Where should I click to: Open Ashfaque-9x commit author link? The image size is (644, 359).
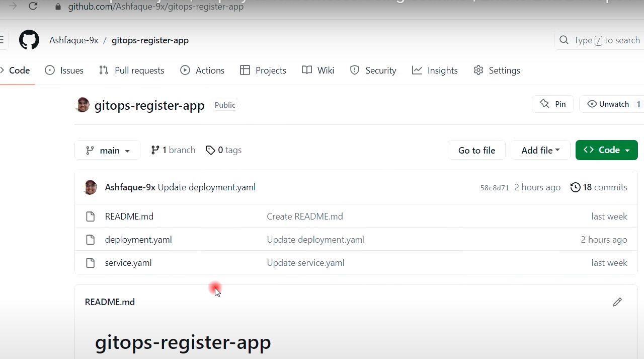pyautogui.click(x=130, y=187)
